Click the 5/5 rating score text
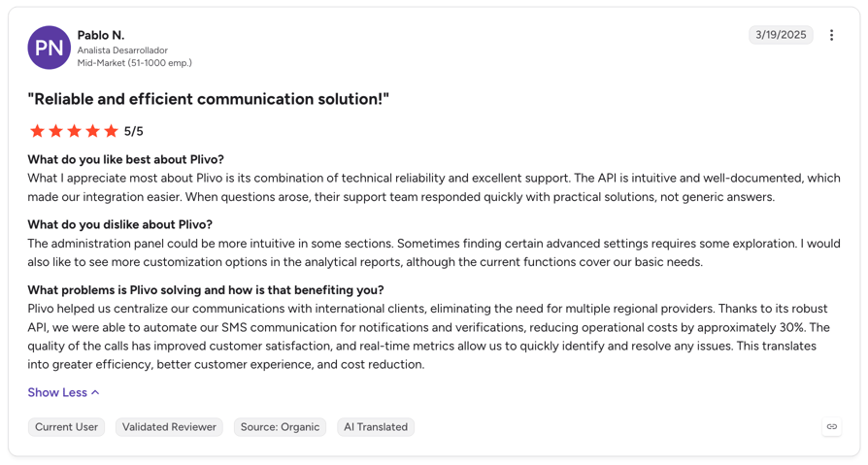Image resolution: width=868 pixels, height=465 pixels. coord(133,131)
